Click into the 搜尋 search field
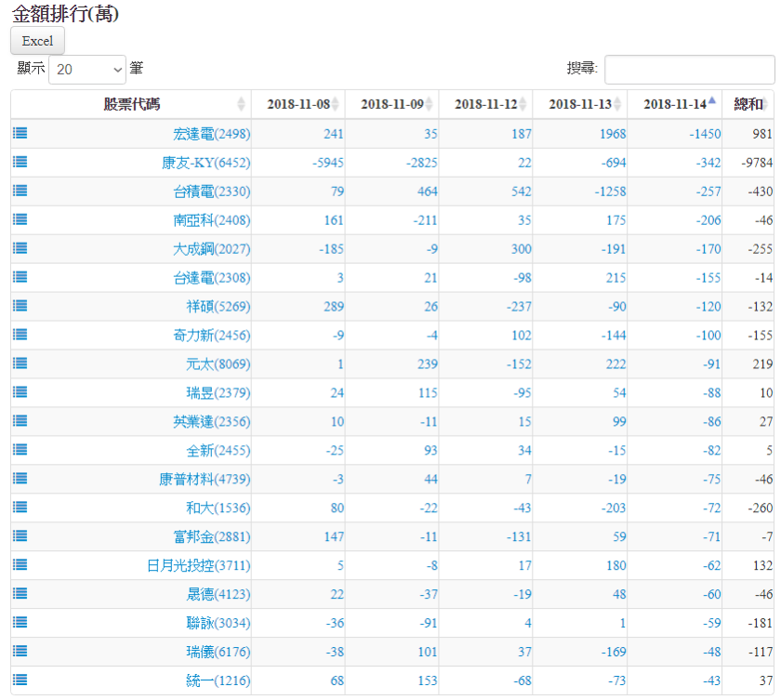 (x=689, y=70)
